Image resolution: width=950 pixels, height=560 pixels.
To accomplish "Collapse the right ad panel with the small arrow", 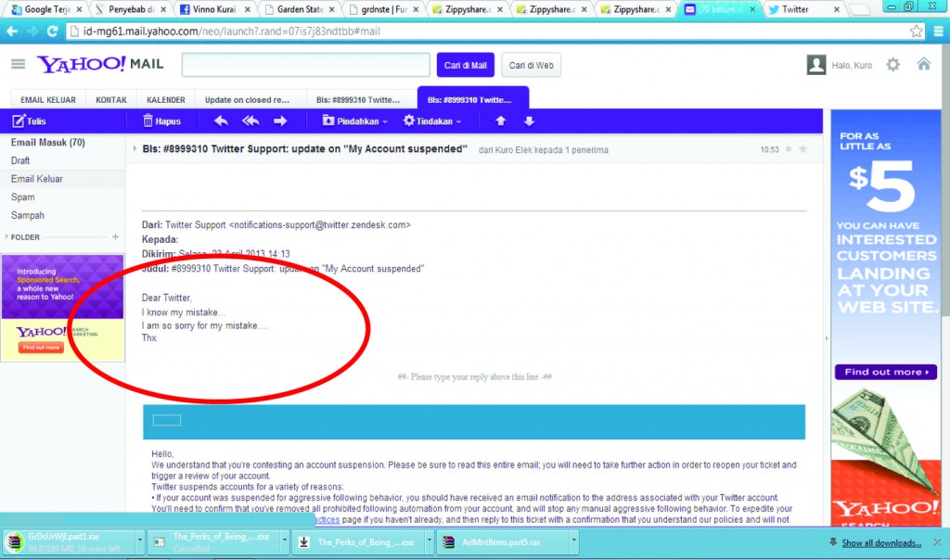I will 827,338.
